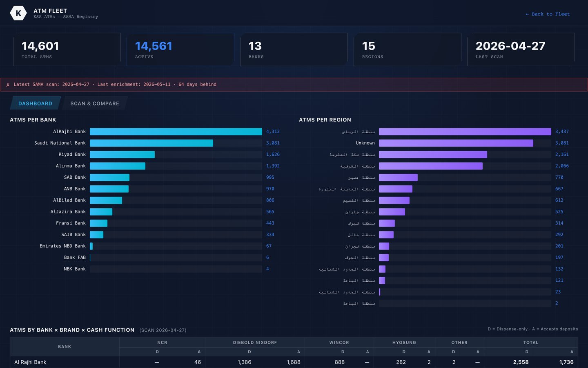Click the 970 value for ANB Bank

(x=270, y=189)
